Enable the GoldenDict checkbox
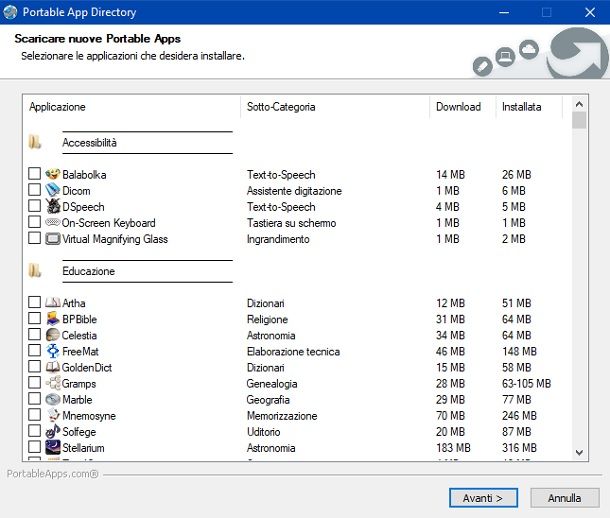Viewport: 610px width, 518px height. pos(35,367)
